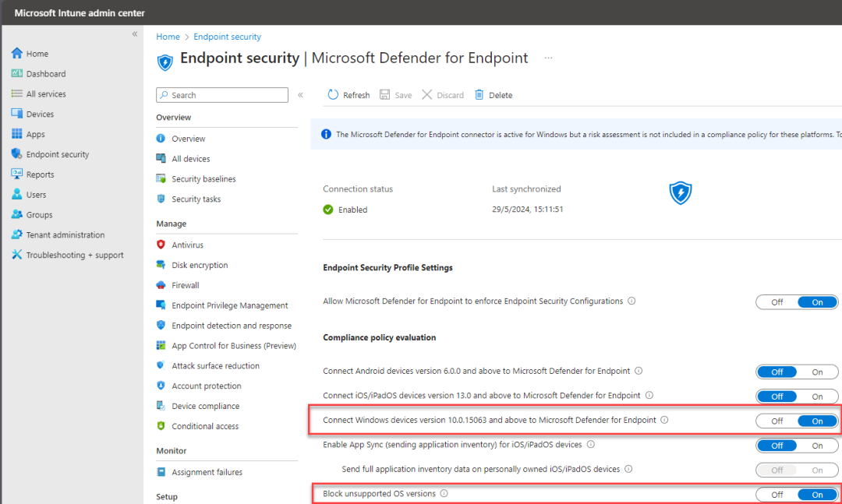Click the connector info banner message
The height and width of the screenshot is (504, 842).
click(x=589, y=134)
